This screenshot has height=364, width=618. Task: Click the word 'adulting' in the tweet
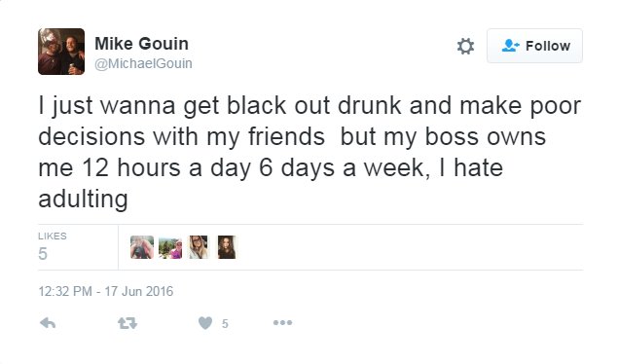click(83, 199)
